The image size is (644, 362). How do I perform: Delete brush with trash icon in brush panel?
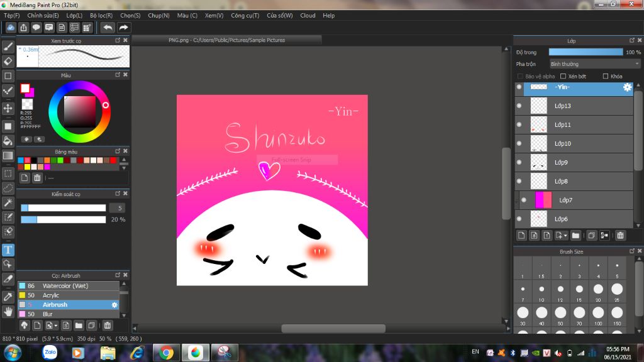point(108,326)
